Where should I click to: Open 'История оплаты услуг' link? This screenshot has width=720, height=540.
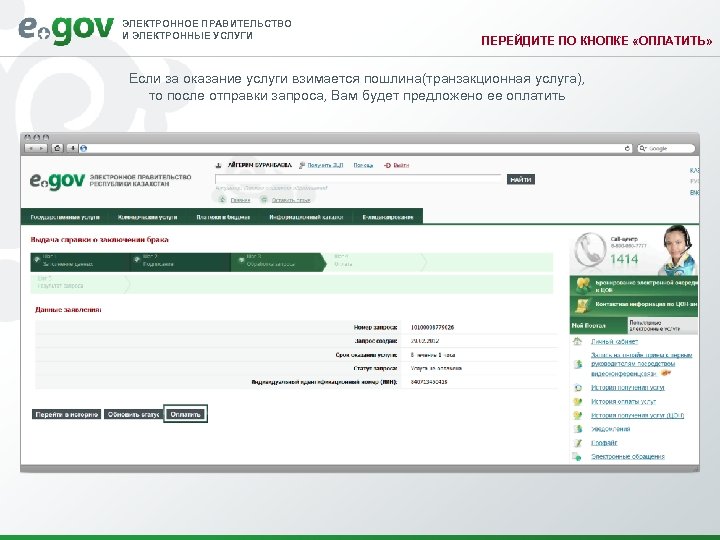(624, 401)
